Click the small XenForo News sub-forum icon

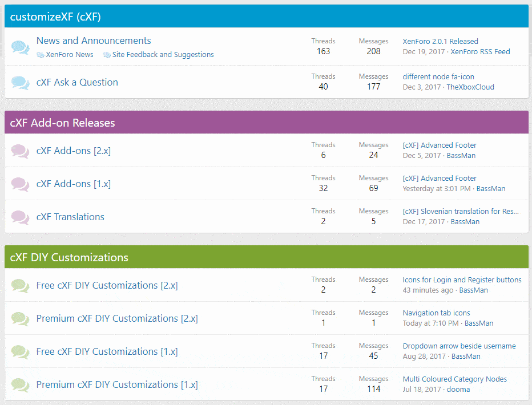(x=41, y=55)
